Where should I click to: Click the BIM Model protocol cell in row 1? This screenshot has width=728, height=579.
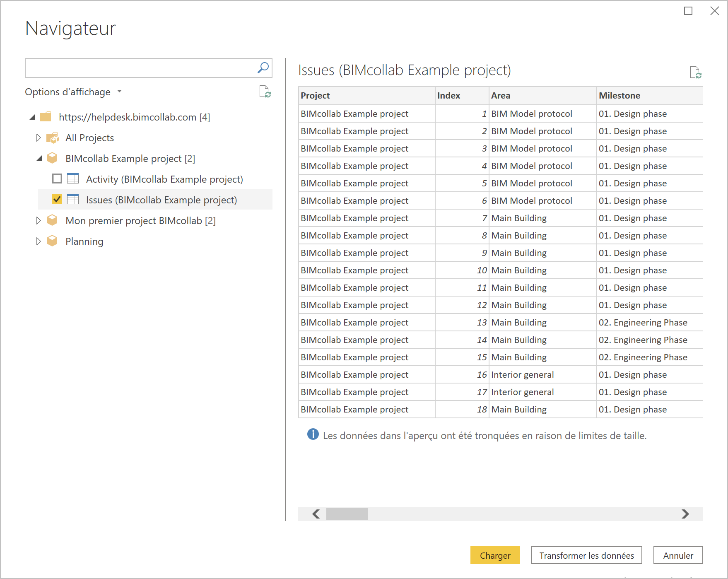(543, 113)
